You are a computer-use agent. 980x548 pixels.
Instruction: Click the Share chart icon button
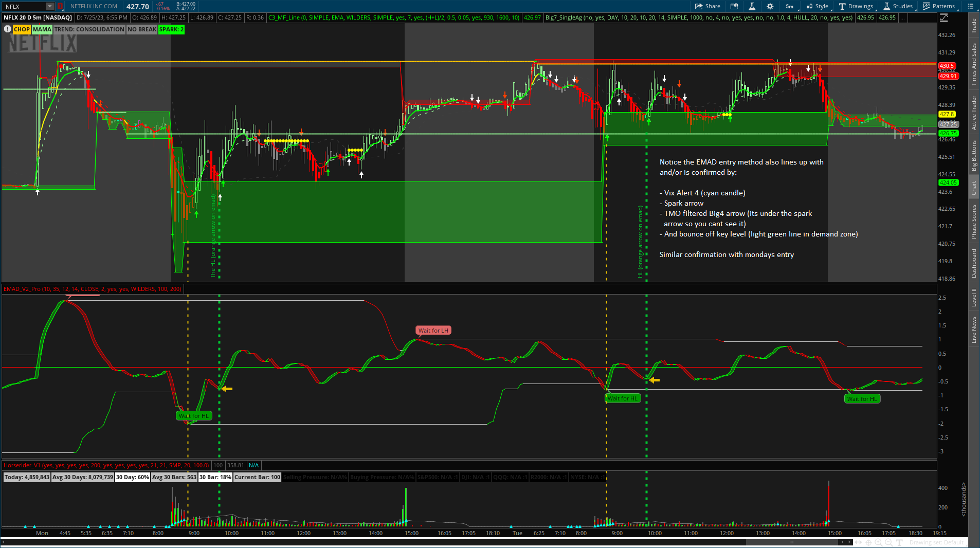click(707, 6)
